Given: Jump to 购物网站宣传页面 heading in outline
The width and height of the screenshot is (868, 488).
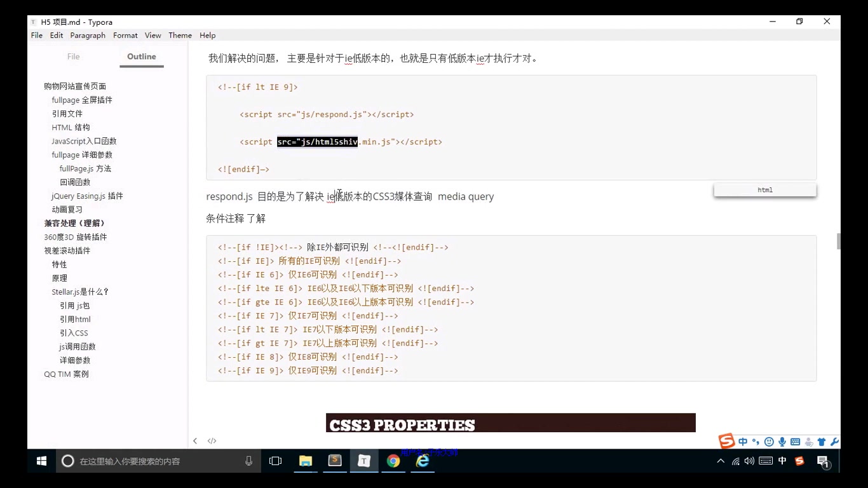Looking at the screenshot, I should [75, 86].
